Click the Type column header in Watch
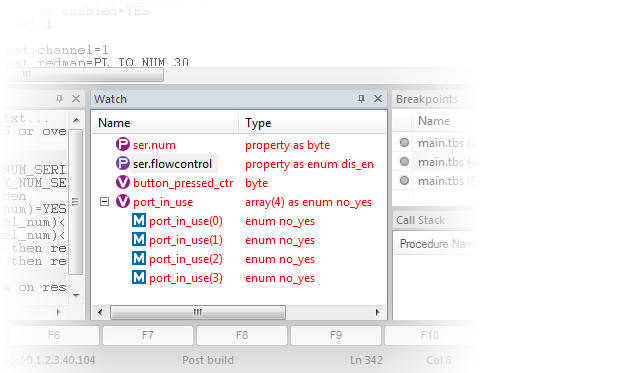 pos(313,123)
